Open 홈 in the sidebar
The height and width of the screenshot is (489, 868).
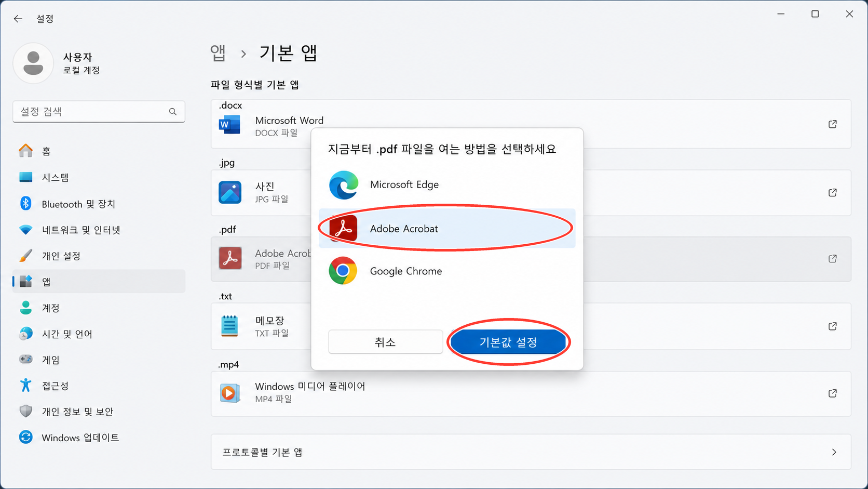click(x=99, y=151)
